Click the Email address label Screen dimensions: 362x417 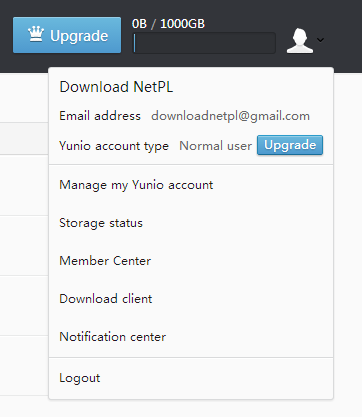pyautogui.click(x=100, y=116)
